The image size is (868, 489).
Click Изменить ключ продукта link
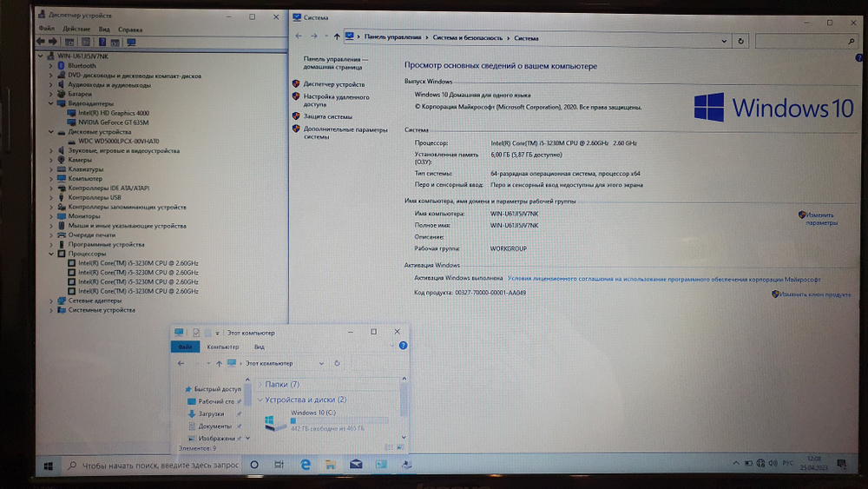click(815, 294)
